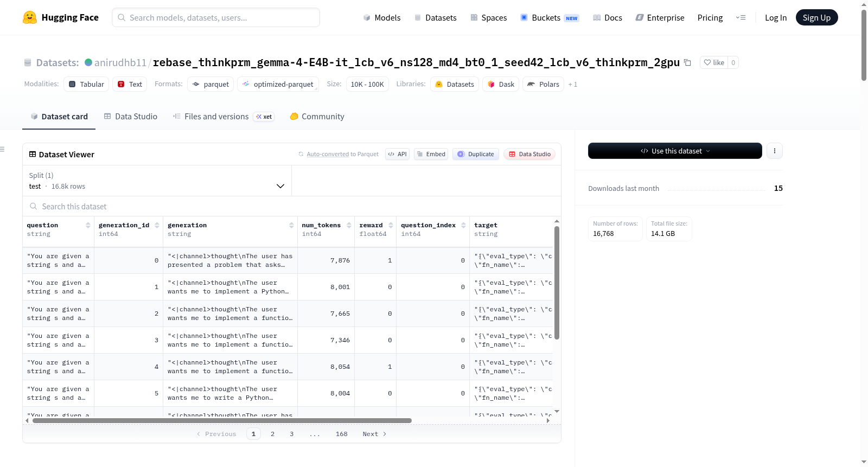This screenshot has width=868, height=467.
Task: Copy the dataset name with the copy icon
Action: [687, 62]
